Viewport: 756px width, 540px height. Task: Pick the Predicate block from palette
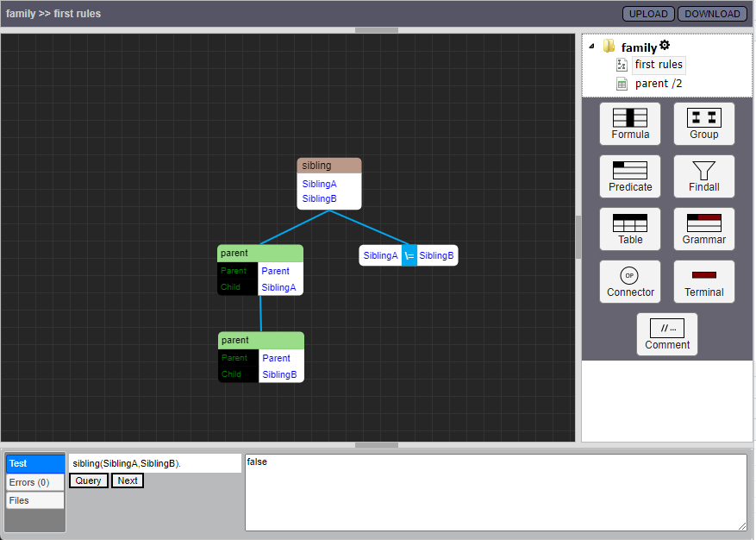point(629,176)
